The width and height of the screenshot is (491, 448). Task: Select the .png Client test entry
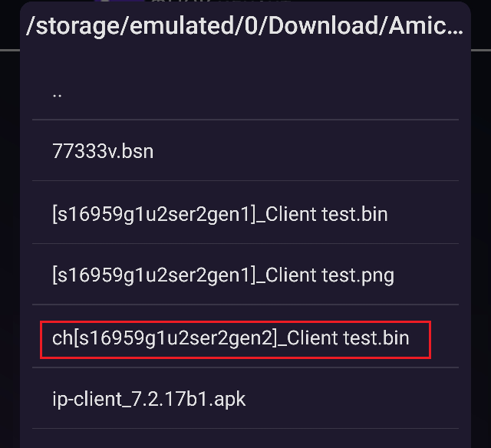(x=245, y=275)
